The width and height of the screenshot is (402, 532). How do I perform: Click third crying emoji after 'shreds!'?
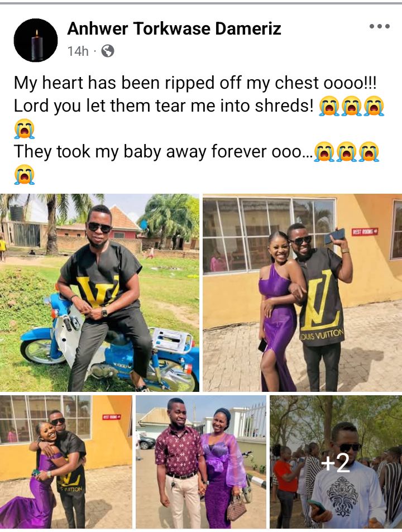click(x=374, y=106)
